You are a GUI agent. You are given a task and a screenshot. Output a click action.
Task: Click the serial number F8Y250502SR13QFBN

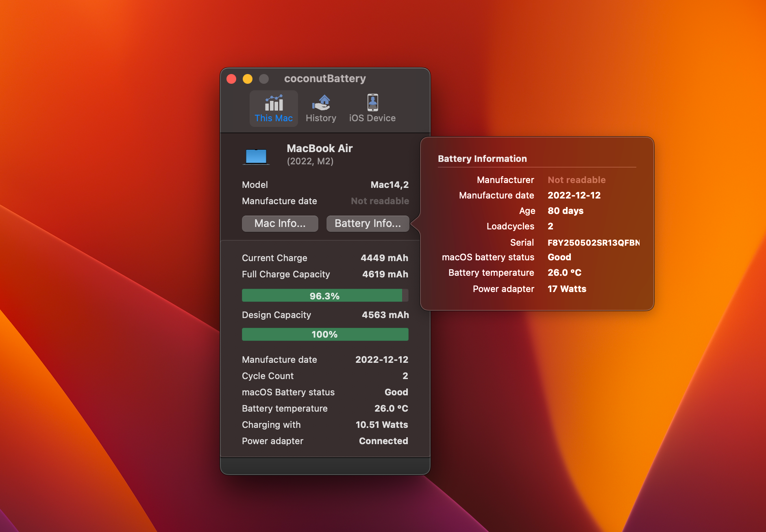[x=594, y=242]
